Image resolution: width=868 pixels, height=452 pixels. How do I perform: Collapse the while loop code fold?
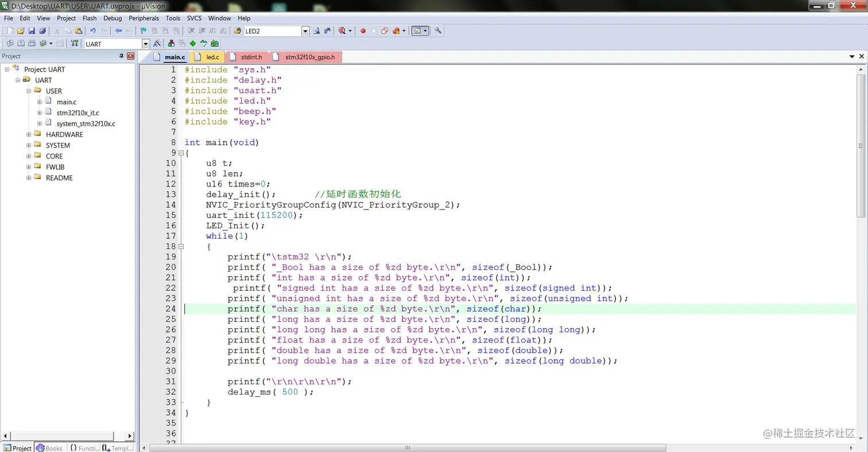pos(181,247)
